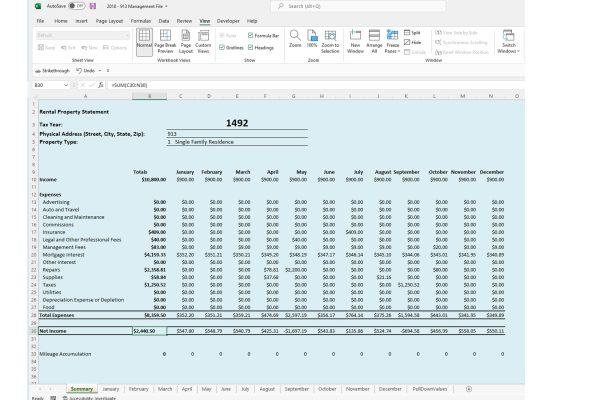The width and height of the screenshot is (600, 400).
Task: Click the tax year 1492 cell
Action: [x=237, y=123]
